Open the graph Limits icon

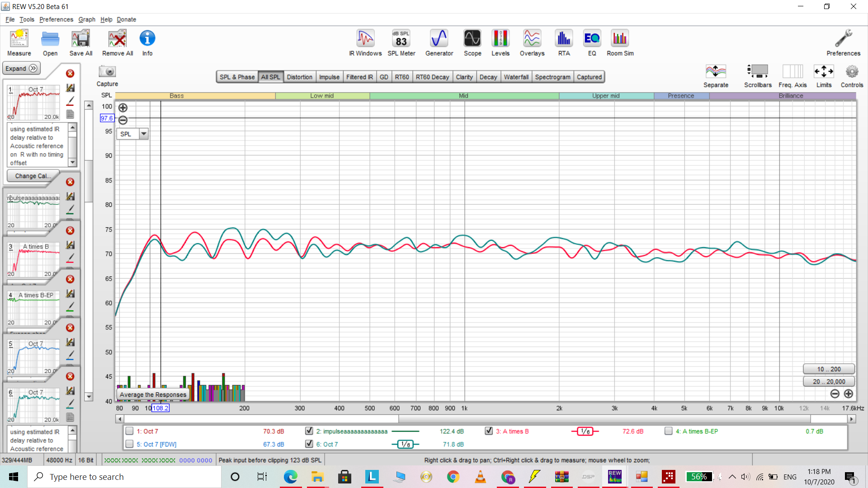coord(824,71)
